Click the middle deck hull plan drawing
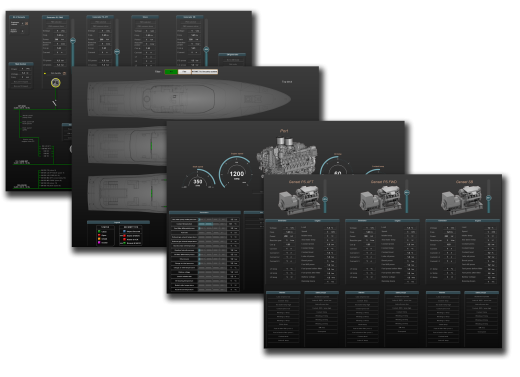Viewport: 520px width, 377px height. click(128, 146)
